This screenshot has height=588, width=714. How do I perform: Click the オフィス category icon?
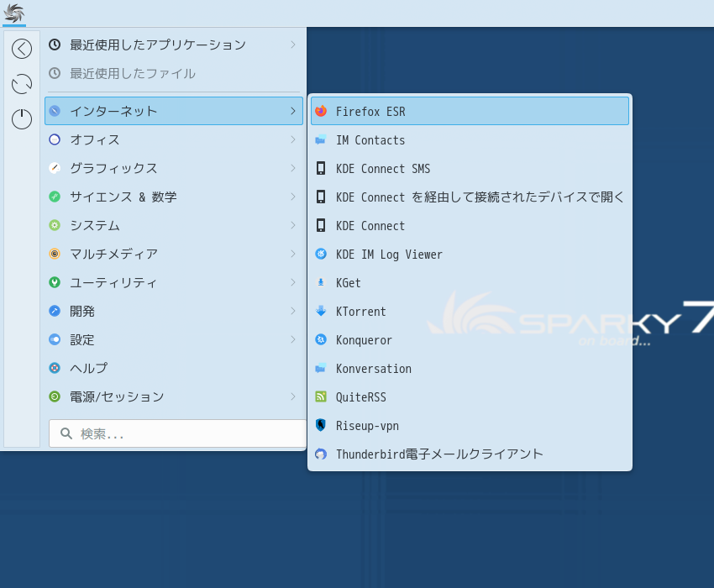click(55, 139)
